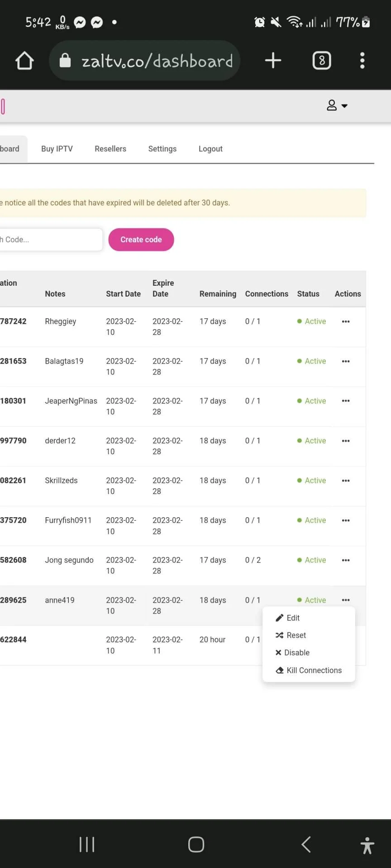Click the Logout tab

[210, 149]
